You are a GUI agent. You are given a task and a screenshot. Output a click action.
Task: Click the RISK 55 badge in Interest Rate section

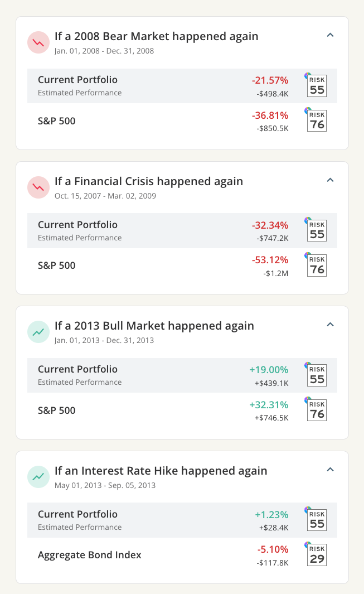(x=316, y=520)
